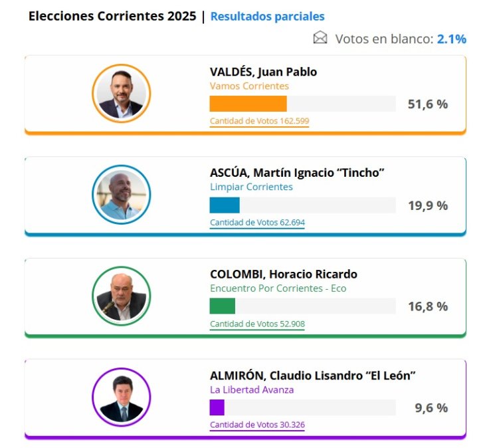Open Cantidad de Votos 30.326 link

257,425
